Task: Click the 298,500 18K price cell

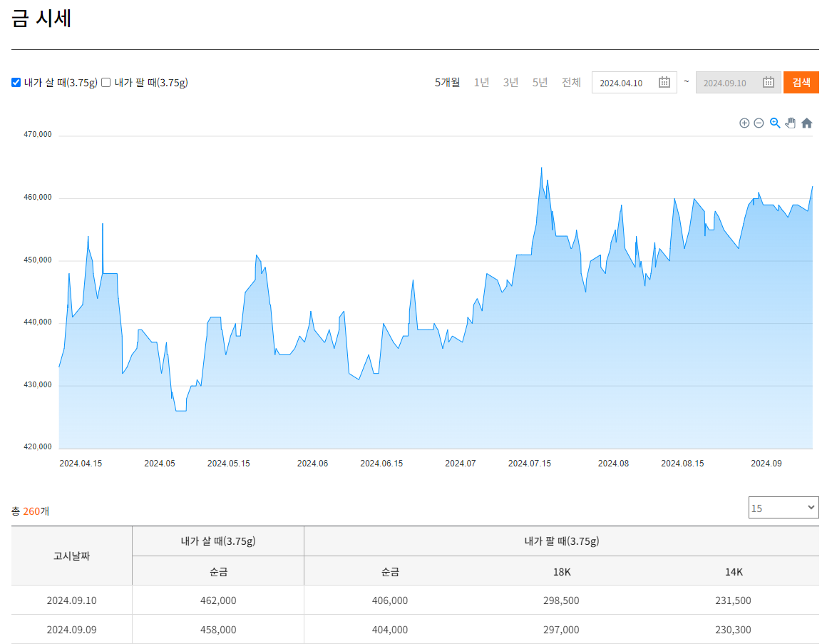Action: (561, 600)
